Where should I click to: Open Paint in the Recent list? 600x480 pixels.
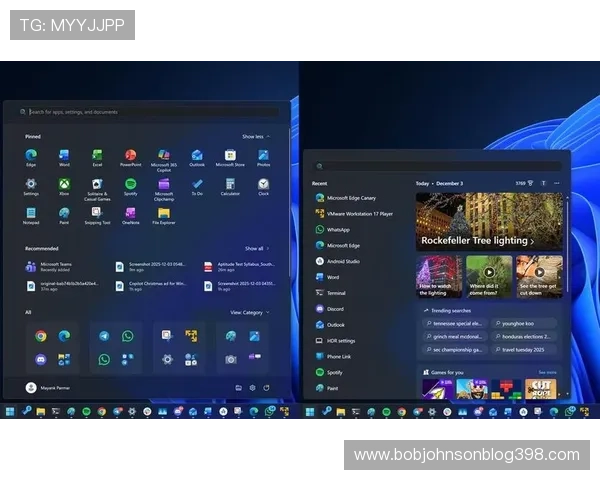point(327,388)
